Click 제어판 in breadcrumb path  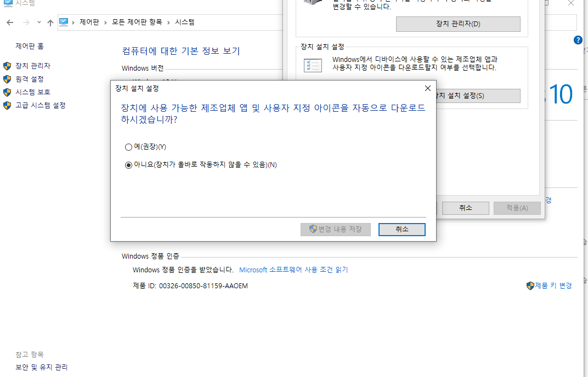(x=89, y=22)
